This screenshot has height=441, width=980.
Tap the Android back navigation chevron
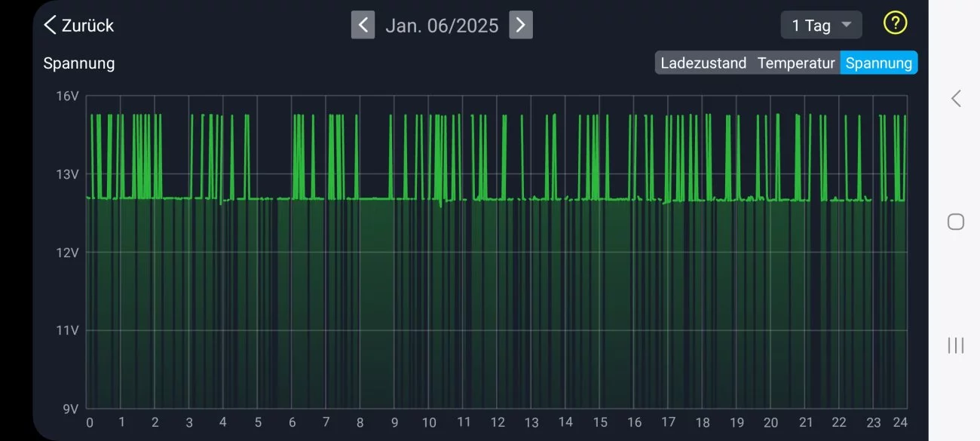pyautogui.click(x=956, y=98)
